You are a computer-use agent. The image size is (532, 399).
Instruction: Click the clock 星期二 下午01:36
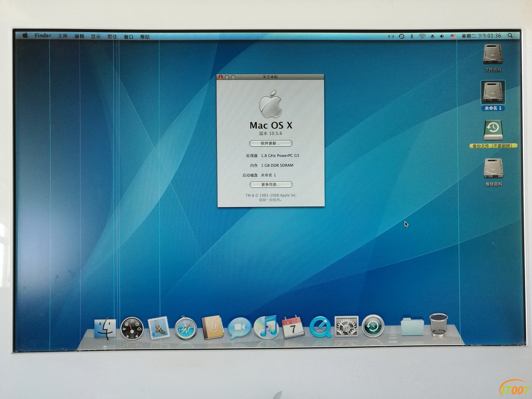coord(481,36)
